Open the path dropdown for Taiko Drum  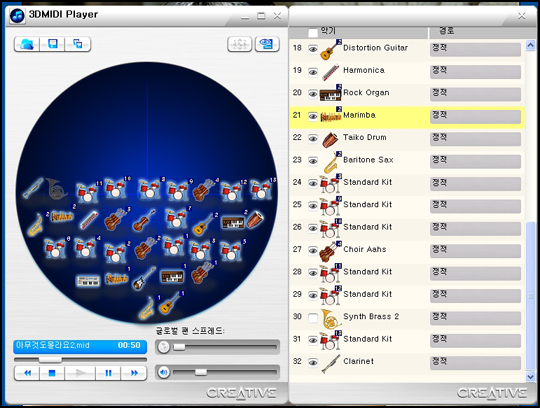coord(475,139)
